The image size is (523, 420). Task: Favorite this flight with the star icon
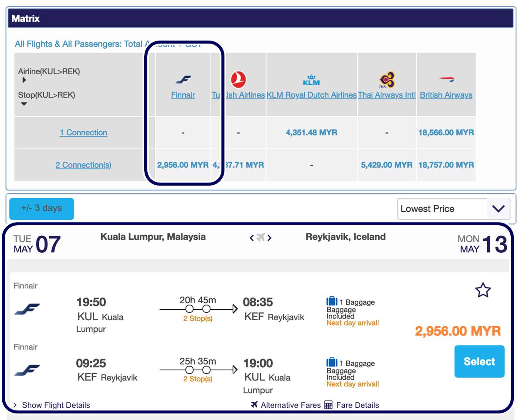[x=483, y=290]
